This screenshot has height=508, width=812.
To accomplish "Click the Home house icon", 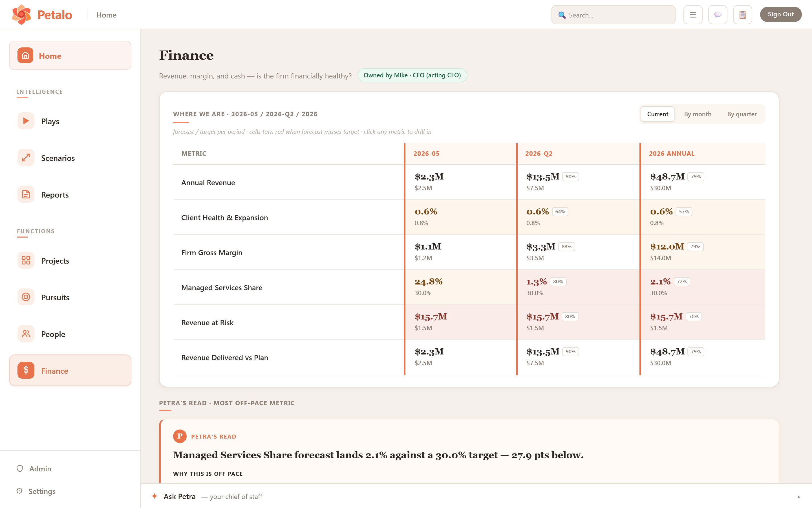I will tap(25, 55).
